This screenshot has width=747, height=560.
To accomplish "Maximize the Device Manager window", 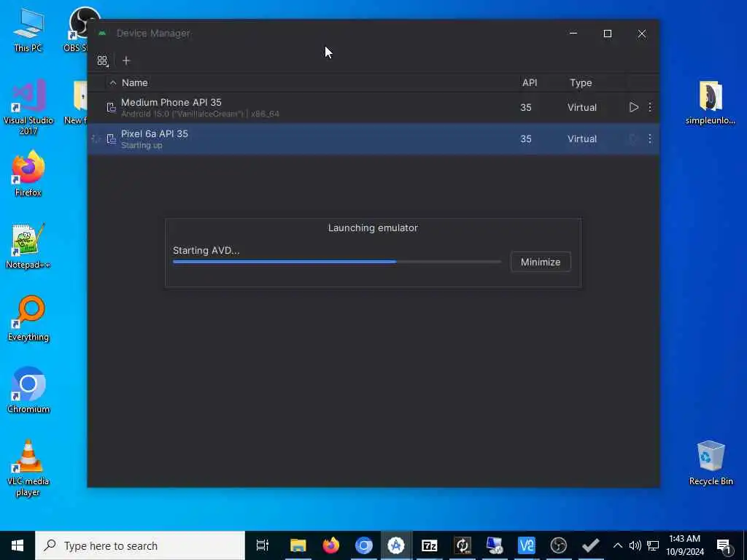I will [x=608, y=34].
